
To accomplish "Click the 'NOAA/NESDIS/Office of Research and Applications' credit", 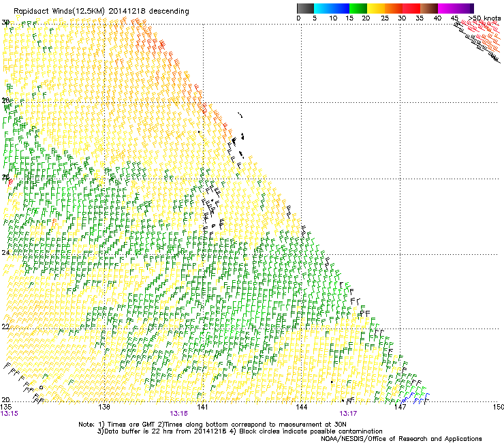I will click(401, 439).
